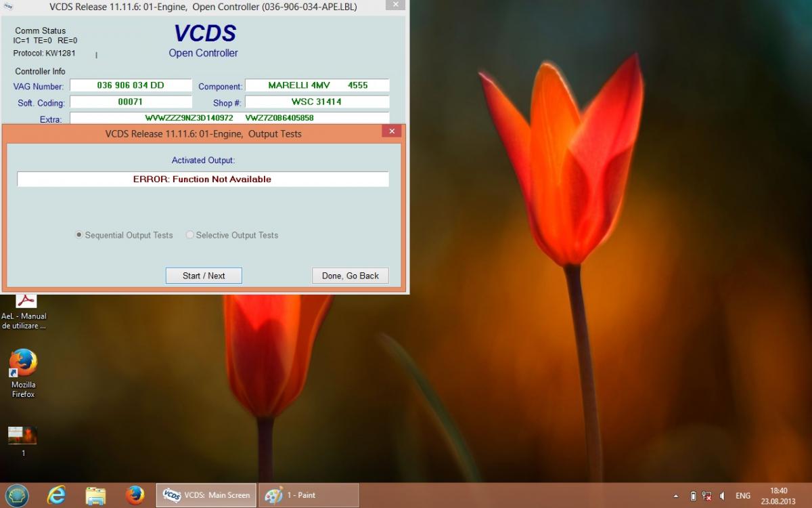Show hidden system tray icons
812x508 pixels.
[x=675, y=496]
